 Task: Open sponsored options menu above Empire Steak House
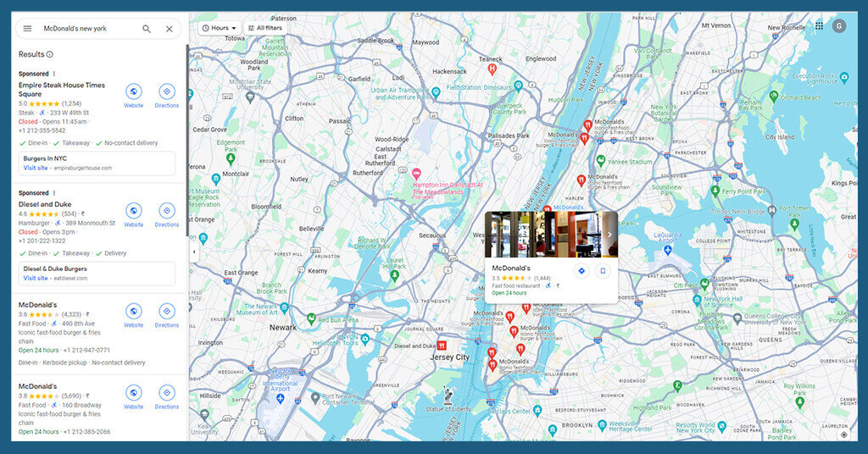(54, 74)
